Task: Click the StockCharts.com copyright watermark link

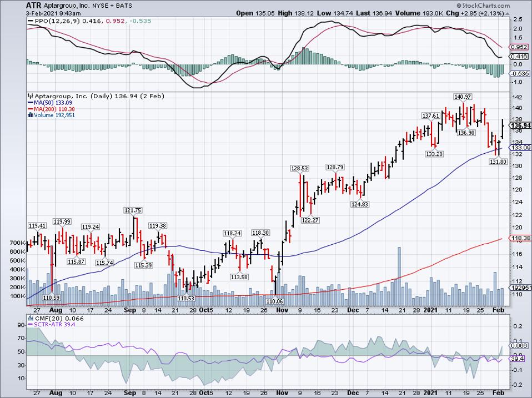Action: (483, 6)
